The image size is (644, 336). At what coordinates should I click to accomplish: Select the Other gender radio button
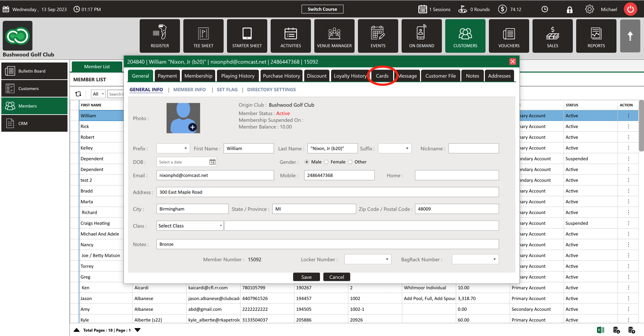point(350,162)
